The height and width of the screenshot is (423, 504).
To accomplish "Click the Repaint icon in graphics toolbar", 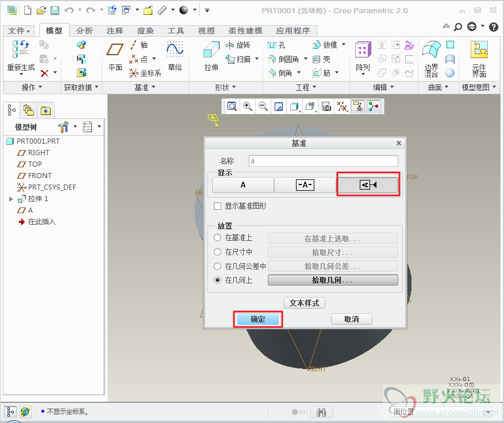I will pyautogui.click(x=279, y=106).
